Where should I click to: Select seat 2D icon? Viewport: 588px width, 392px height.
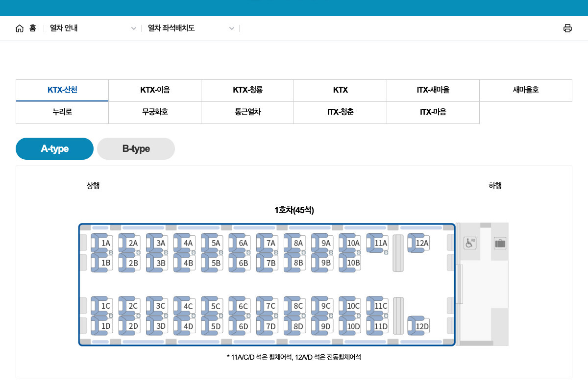(129, 325)
